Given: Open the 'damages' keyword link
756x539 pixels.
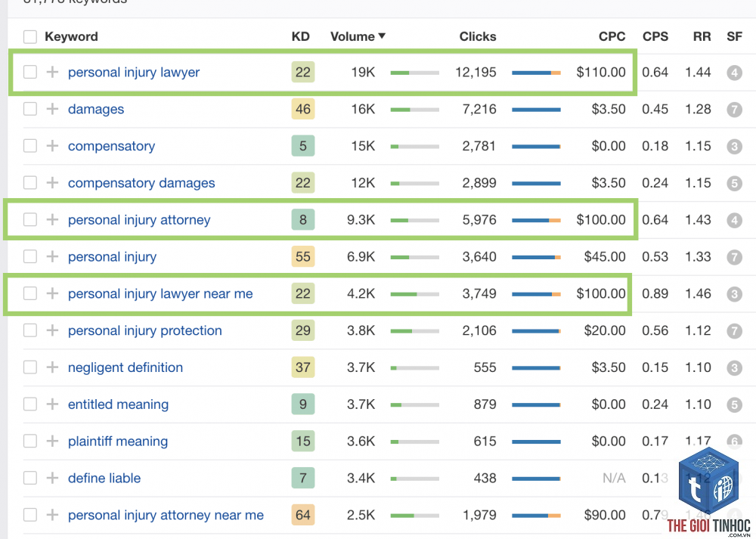Looking at the screenshot, I should (x=96, y=110).
